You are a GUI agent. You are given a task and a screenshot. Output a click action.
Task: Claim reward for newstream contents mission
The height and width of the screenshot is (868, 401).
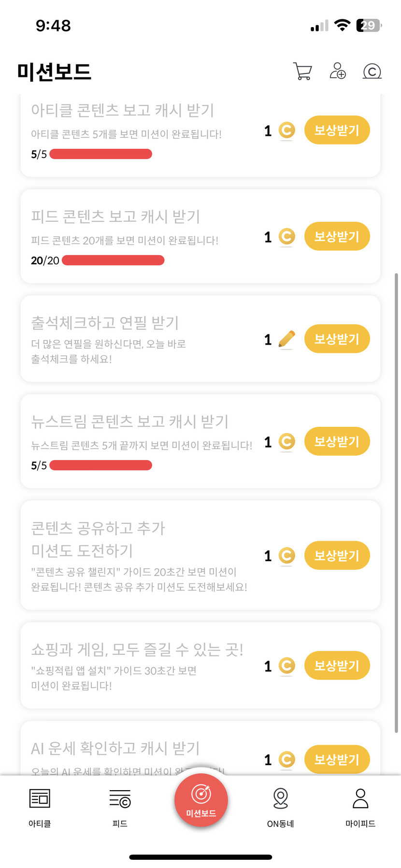pos(337,442)
